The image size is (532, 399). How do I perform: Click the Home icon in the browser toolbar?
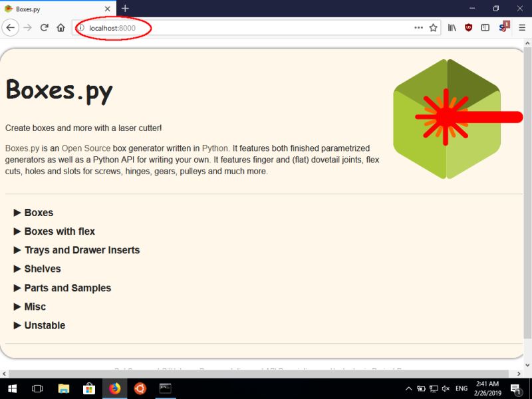pos(61,27)
